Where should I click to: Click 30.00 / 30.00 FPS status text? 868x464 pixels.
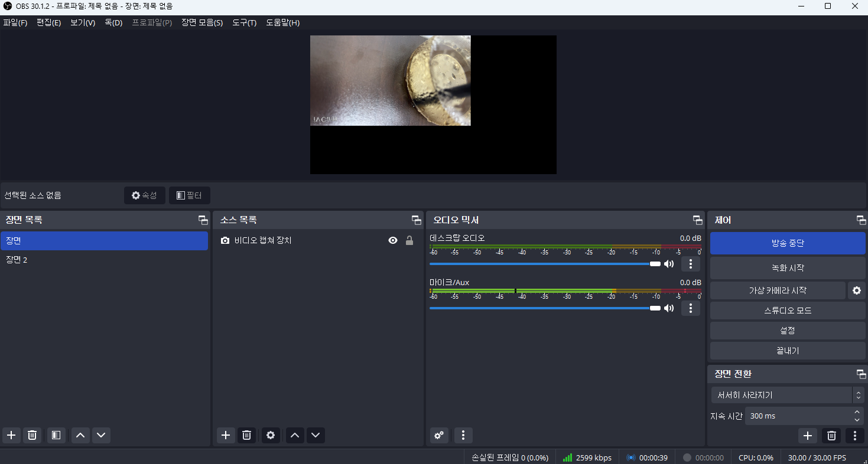pos(817,458)
